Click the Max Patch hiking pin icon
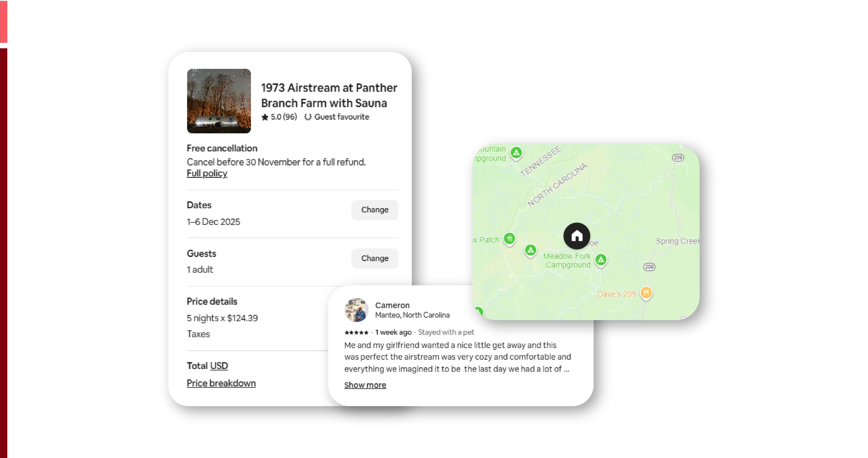 point(510,239)
